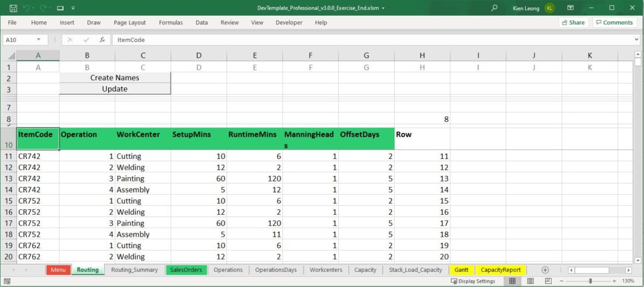
Task: Open Display Settings in the status bar
Action: (473, 281)
